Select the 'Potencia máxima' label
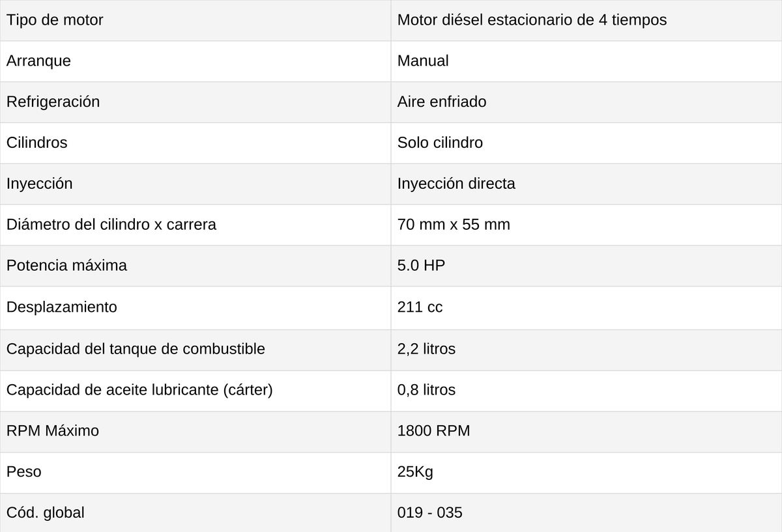The height and width of the screenshot is (532, 782). tap(66, 266)
